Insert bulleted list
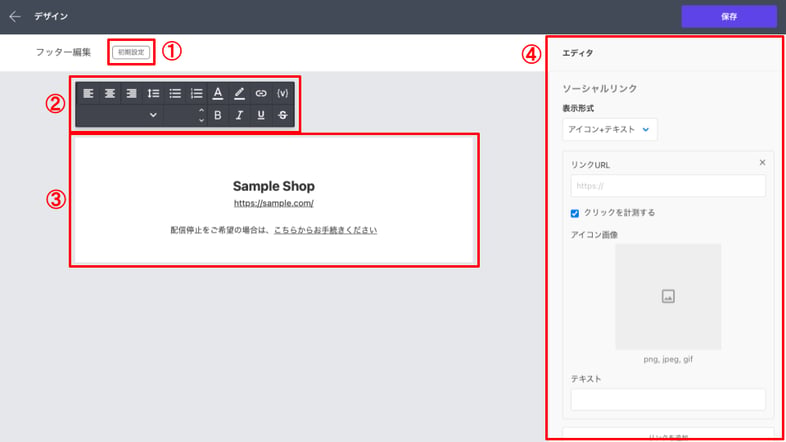 174,93
